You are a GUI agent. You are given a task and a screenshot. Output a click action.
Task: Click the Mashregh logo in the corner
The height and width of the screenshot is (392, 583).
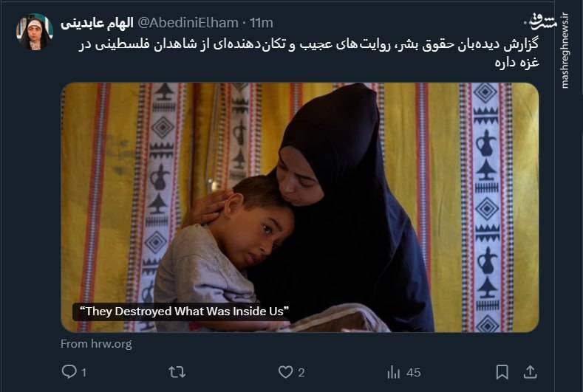pos(544,21)
